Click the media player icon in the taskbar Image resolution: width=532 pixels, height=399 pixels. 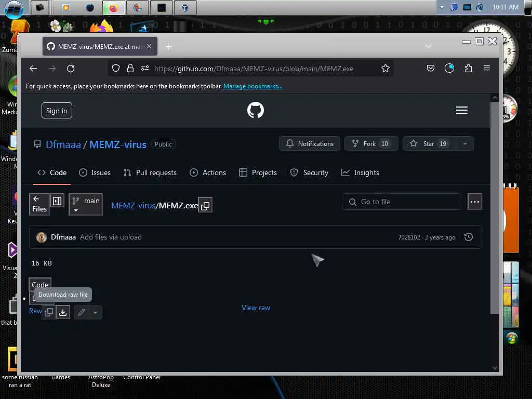click(x=66, y=8)
